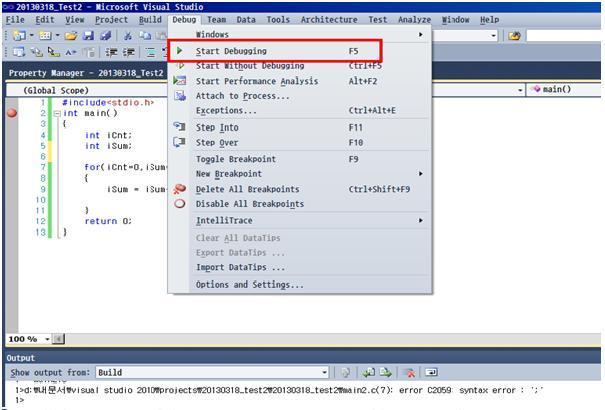Click the Increase Indent icon

click(128, 52)
